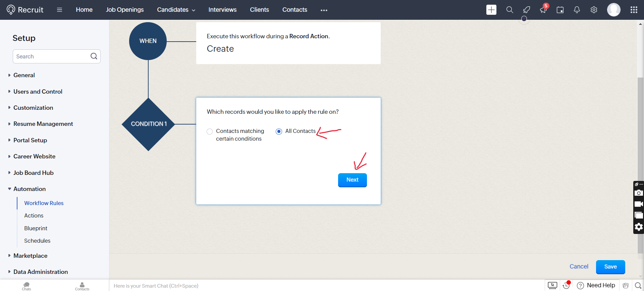Open Schedules under Automation
This screenshot has height=291, width=644.
point(37,241)
